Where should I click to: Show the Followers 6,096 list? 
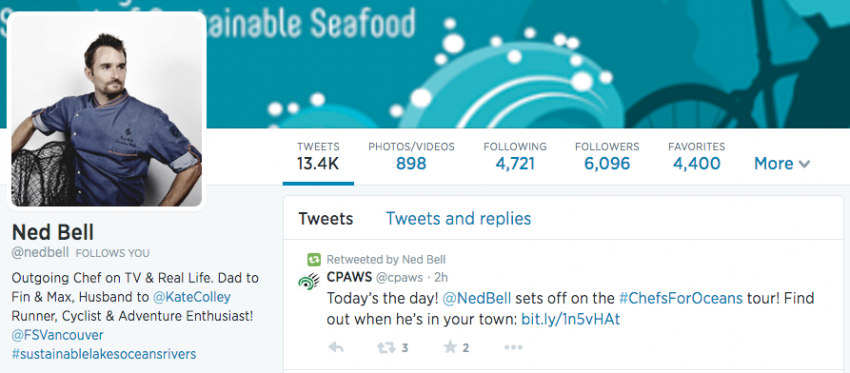pos(607,156)
